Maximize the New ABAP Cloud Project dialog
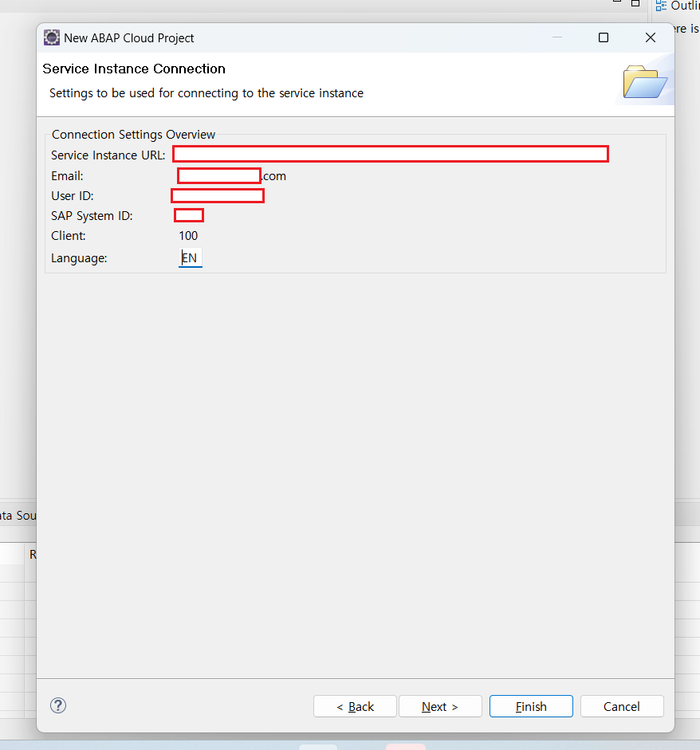 604,37
